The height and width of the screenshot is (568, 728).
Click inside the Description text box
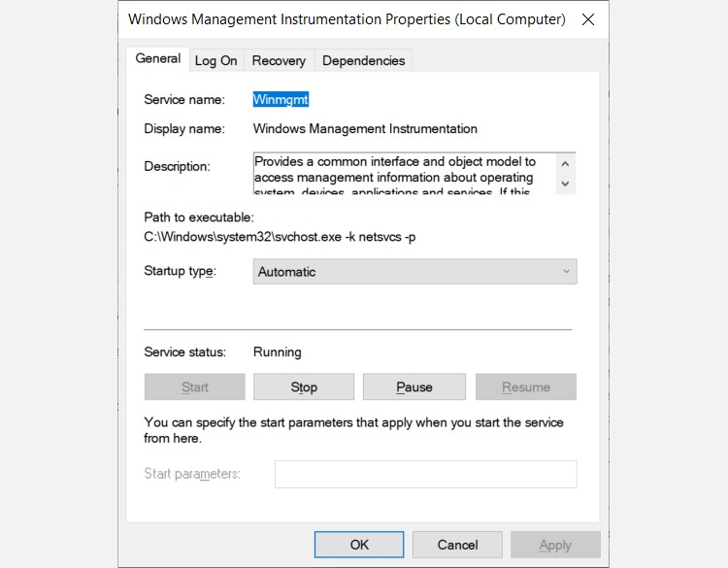point(404,173)
